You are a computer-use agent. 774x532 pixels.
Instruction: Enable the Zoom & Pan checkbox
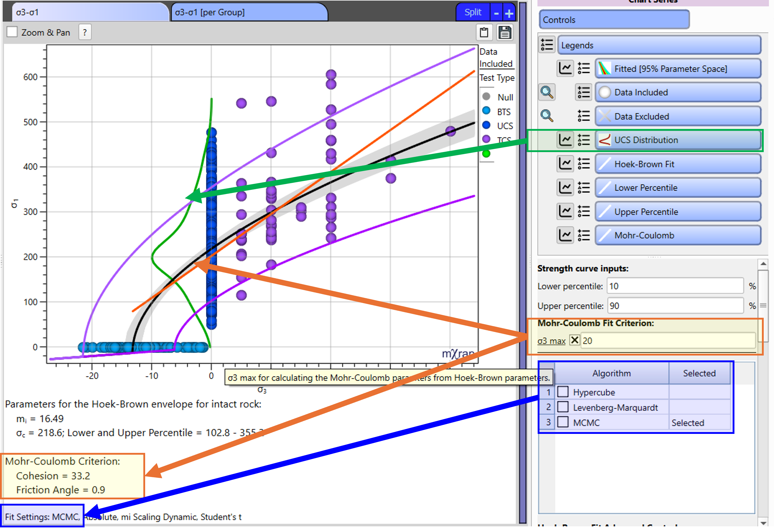[x=12, y=32]
